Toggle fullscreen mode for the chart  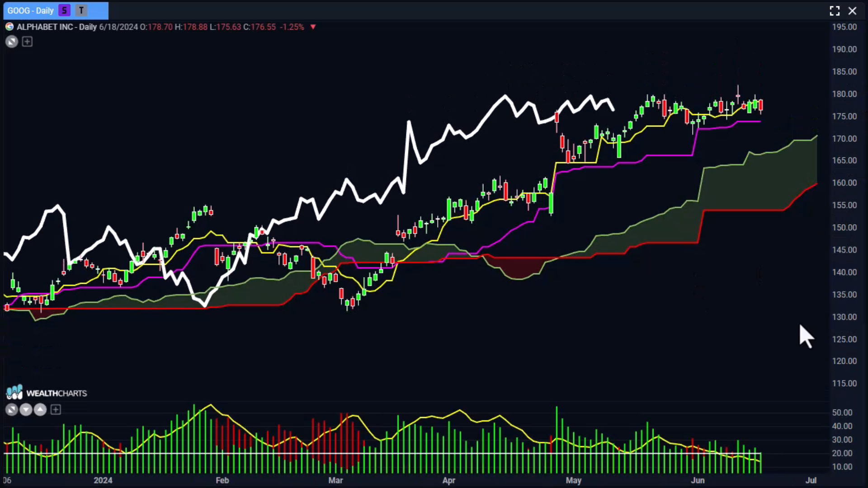click(835, 11)
